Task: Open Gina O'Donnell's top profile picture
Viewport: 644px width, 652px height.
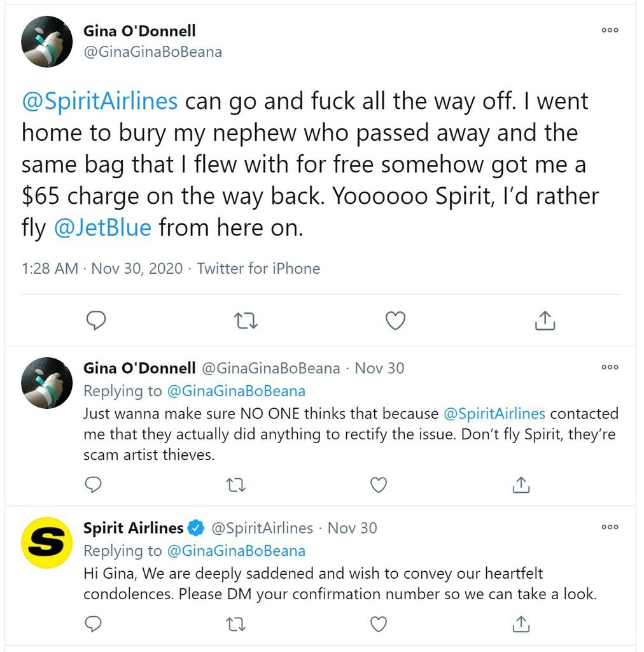Action: [x=47, y=41]
